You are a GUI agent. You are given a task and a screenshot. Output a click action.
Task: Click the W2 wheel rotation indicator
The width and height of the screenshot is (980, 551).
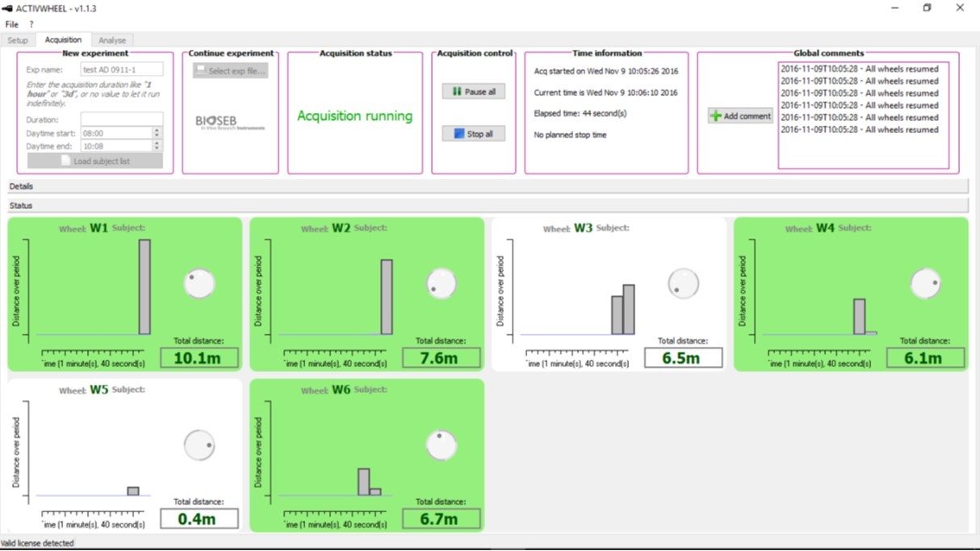[442, 284]
